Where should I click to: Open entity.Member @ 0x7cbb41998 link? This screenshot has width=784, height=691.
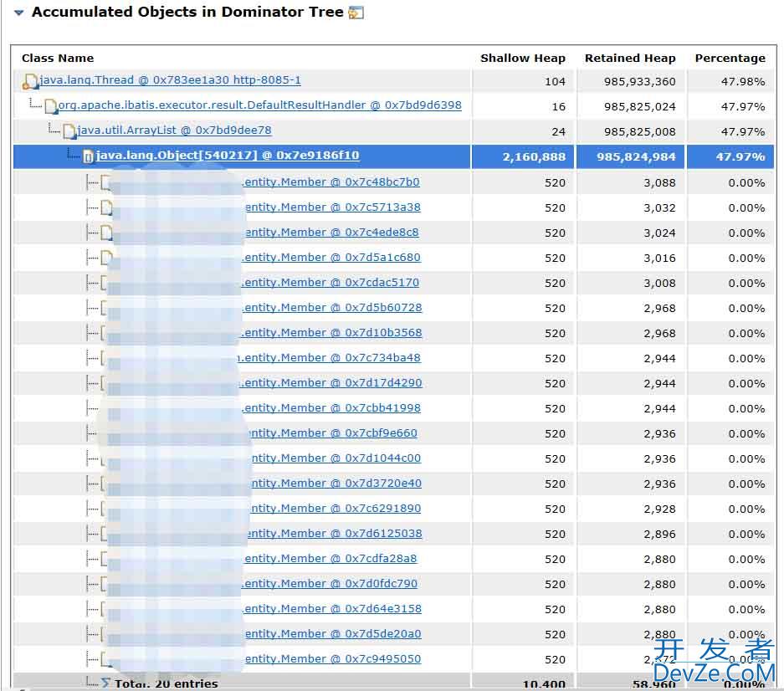[331, 407]
